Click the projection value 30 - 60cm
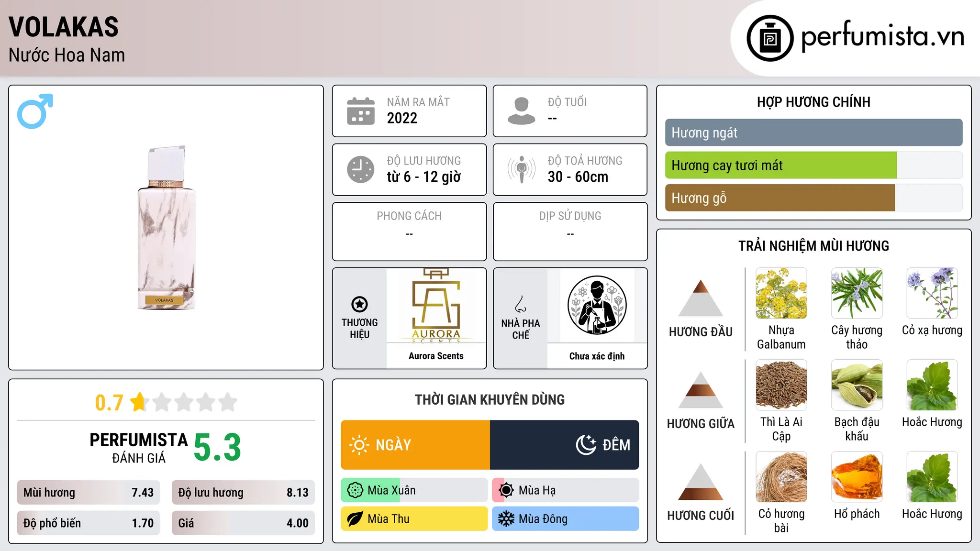The width and height of the screenshot is (980, 551). point(578,177)
